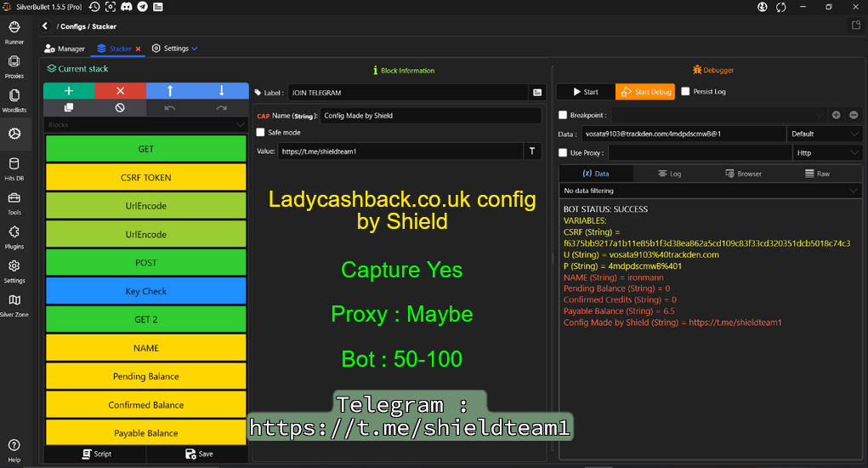Viewport: 868px width, 468px height.
Task: Open the Runner section in sidebar
Action: tap(14, 32)
